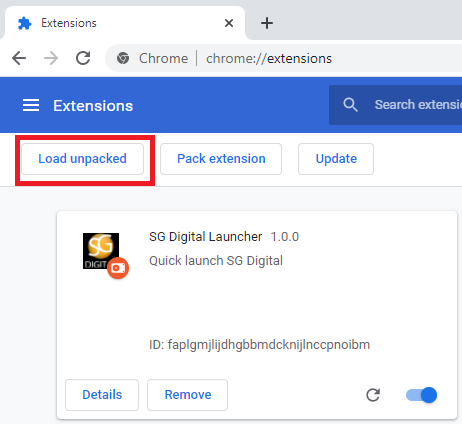The width and height of the screenshot is (462, 424).
Task: Click the 1.0.0 version number
Action: pos(285,237)
